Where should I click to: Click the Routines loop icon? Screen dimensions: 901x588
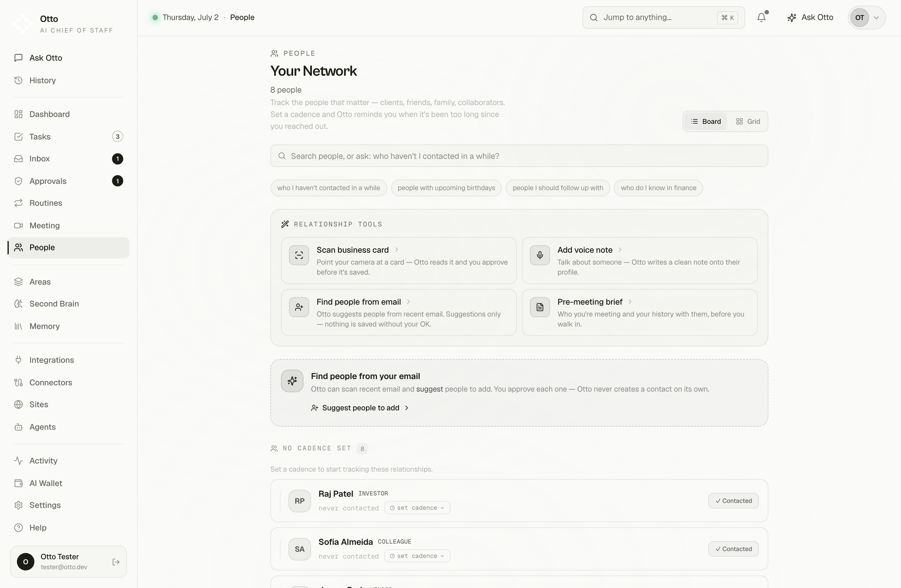18,203
